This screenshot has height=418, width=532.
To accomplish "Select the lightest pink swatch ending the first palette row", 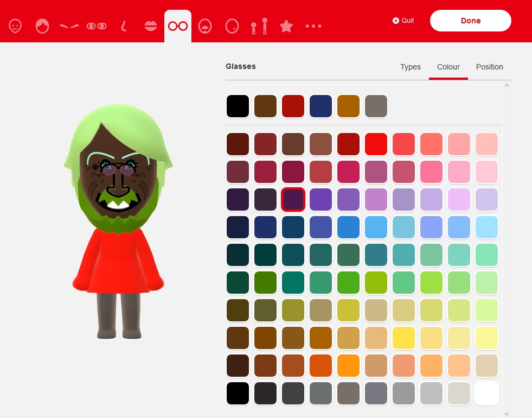I will coord(486,144).
